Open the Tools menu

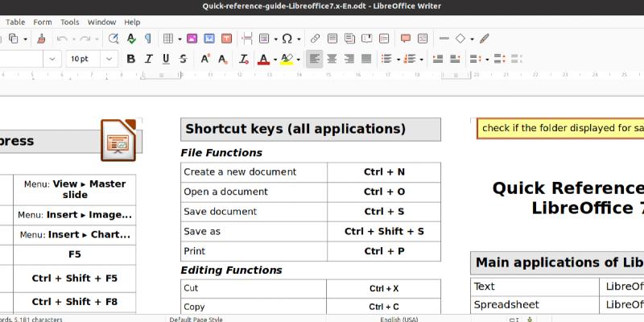70,22
